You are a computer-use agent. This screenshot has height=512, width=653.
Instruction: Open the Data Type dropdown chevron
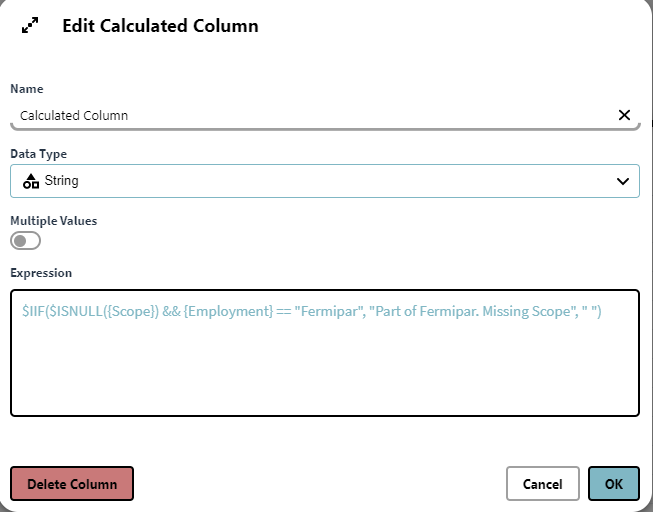click(x=624, y=181)
